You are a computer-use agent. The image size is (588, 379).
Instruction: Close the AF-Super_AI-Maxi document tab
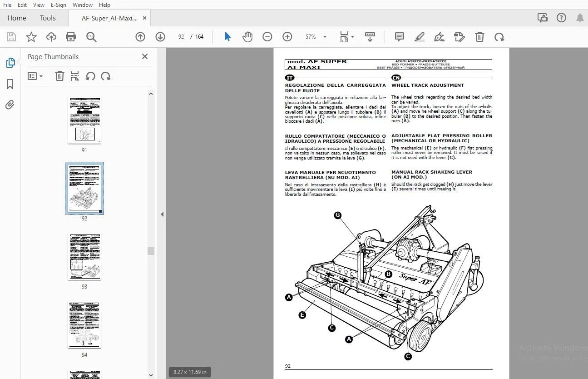145,18
